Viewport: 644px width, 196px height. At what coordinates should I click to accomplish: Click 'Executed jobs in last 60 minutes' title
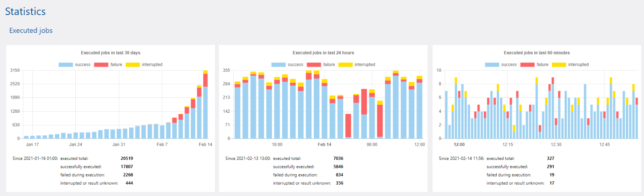[536, 53]
